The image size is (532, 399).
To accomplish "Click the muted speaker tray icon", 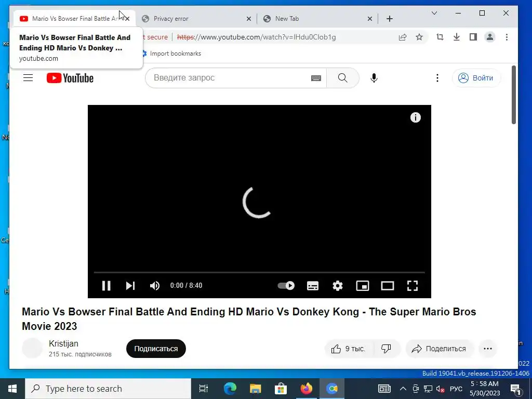I will coord(440,389).
